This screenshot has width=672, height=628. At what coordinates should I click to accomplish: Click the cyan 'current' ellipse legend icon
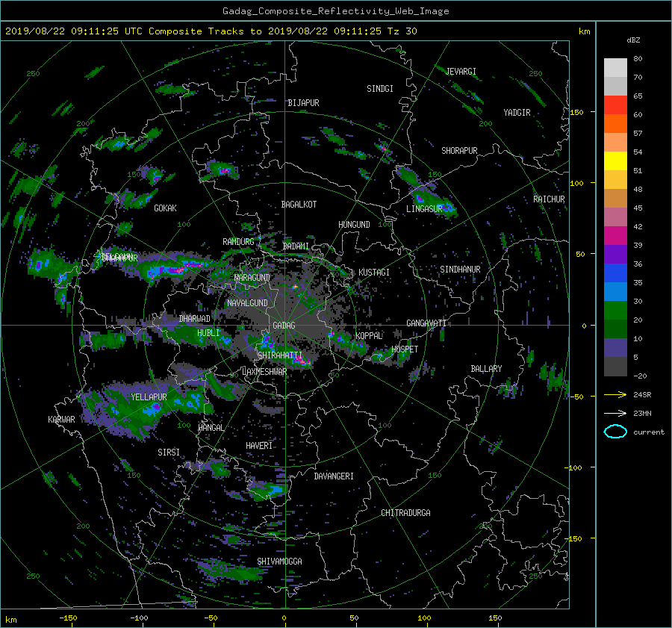[615, 432]
